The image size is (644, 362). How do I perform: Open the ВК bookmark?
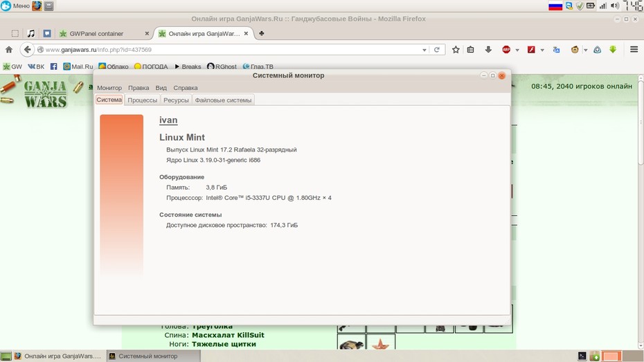click(36, 66)
